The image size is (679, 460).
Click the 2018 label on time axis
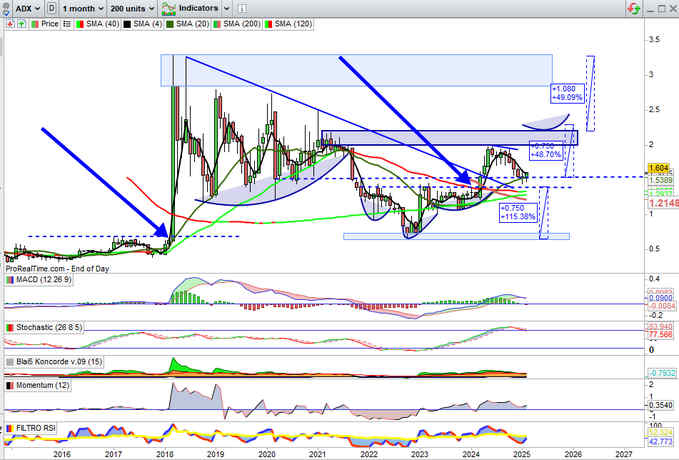pyautogui.click(x=165, y=454)
